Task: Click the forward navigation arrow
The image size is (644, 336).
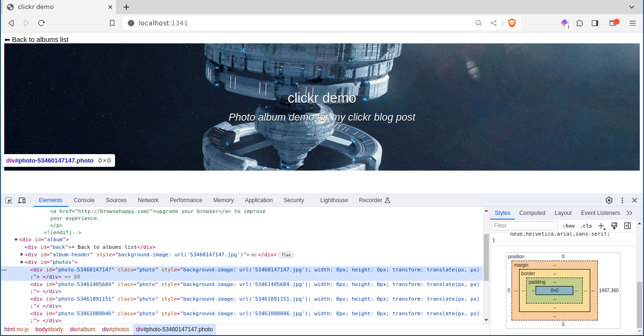Action: [26, 23]
